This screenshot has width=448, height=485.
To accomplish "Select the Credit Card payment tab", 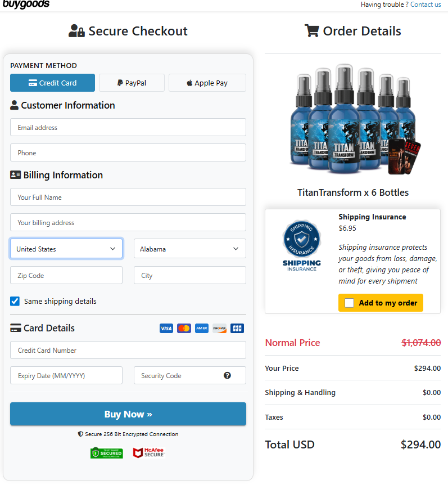I will tap(52, 83).
